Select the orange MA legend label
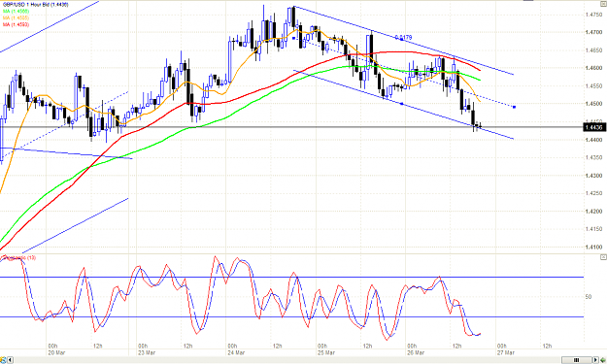 pyautogui.click(x=16, y=17)
